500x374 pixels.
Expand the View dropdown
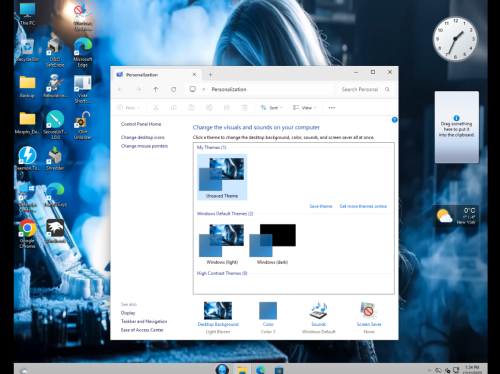[305, 108]
